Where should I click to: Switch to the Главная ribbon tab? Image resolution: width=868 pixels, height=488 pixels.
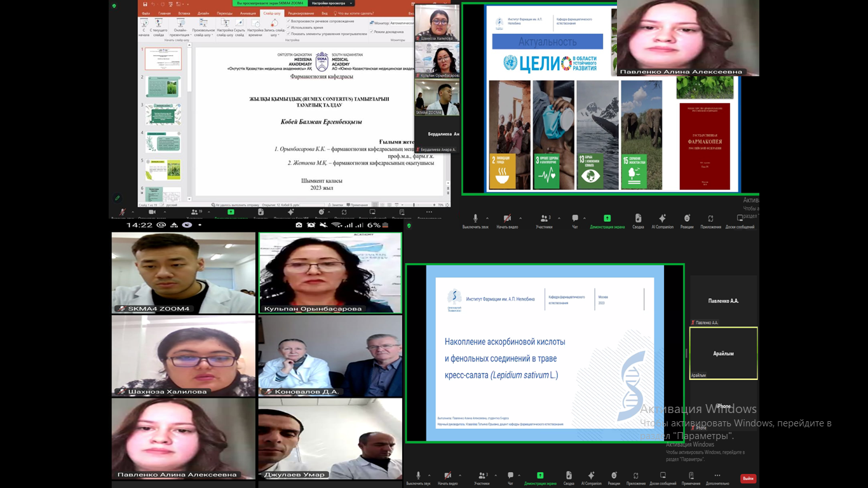coord(165,13)
